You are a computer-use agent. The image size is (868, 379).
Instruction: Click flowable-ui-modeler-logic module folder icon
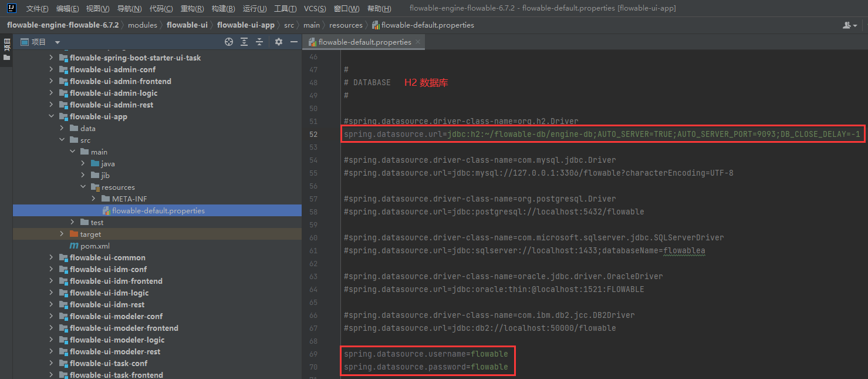coord(63,340)
